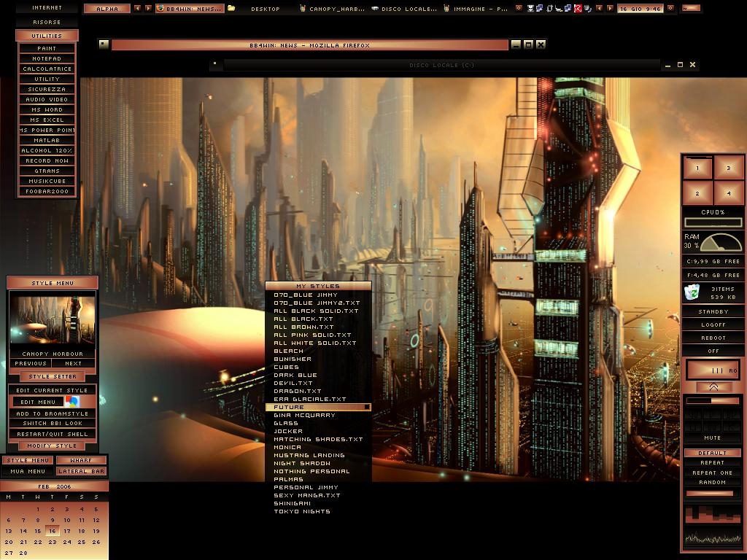Select the Default playback mode
This screenshot has width=747, height=560.
click(713, 453)
